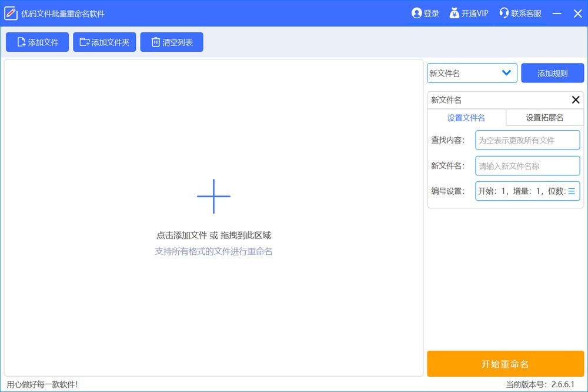Click the 开通VIP upgrade icon
The image size is (588, 392).
455,14
